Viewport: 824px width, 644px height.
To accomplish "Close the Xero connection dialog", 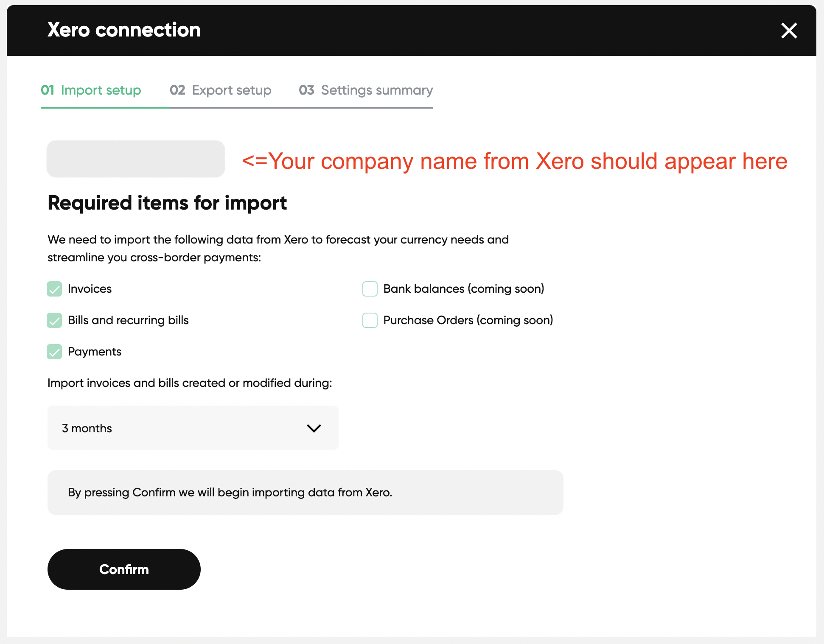I will pyautogui.click(x=789, y=31).
